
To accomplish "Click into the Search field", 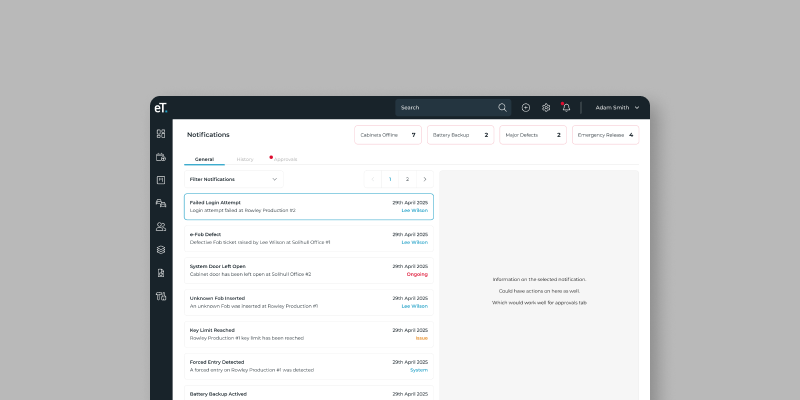I will click(453, 108).
